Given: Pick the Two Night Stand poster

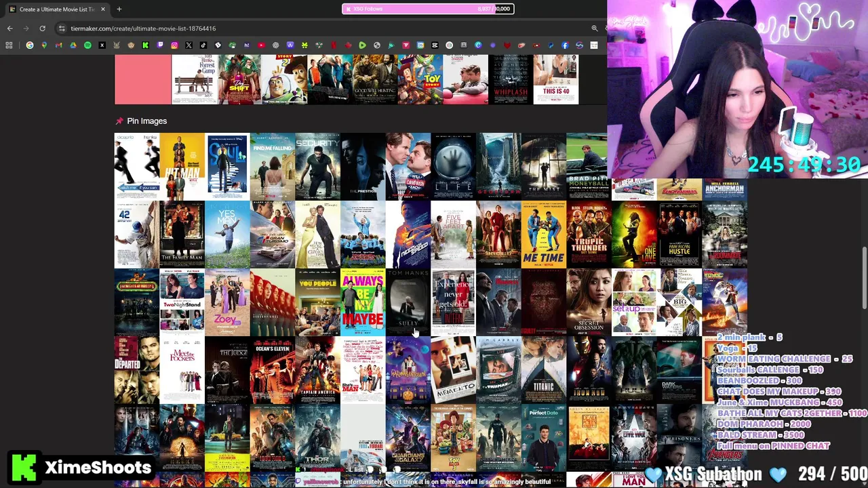Looking at the screenshot, I should coord(182,302).
